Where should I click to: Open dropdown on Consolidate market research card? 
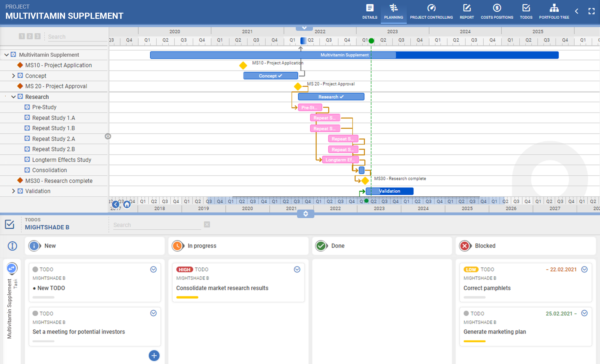(297, 269)
